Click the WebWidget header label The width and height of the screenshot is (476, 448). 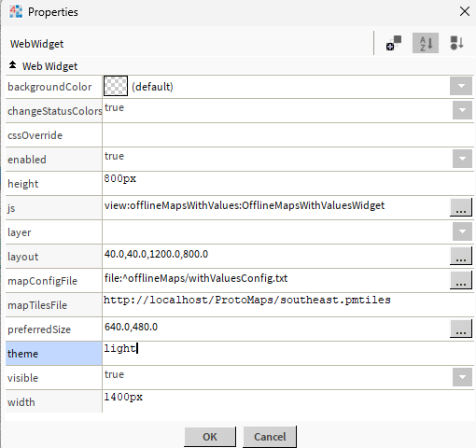[36, 44]
